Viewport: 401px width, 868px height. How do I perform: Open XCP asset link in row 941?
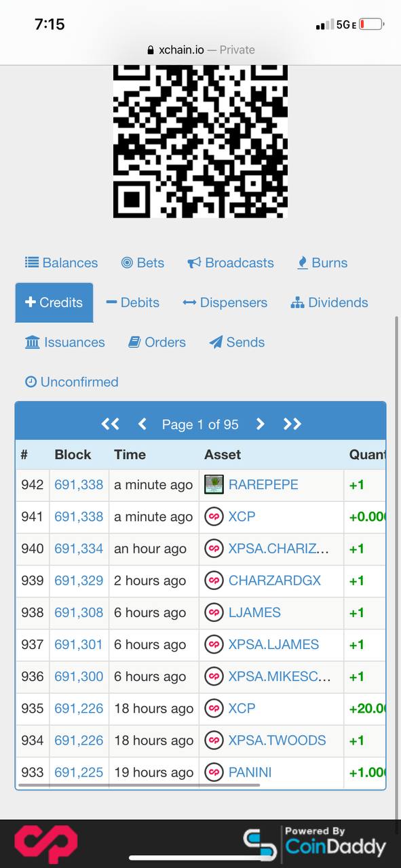click(242, 517)
